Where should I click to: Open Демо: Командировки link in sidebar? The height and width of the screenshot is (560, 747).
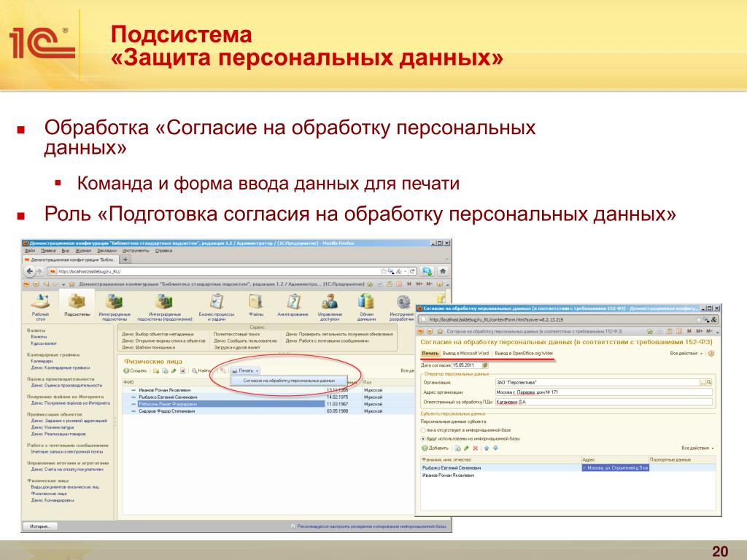tap(53, 500)
